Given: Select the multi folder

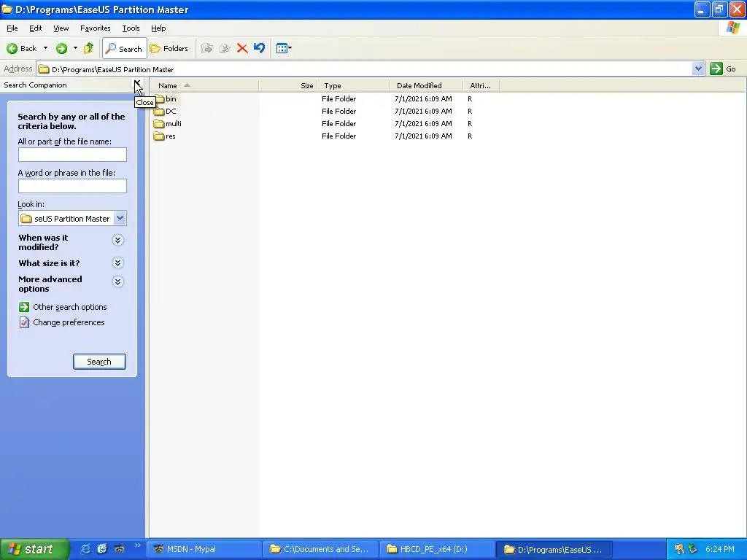Looking at the screenshot, I should click(168, 124).
